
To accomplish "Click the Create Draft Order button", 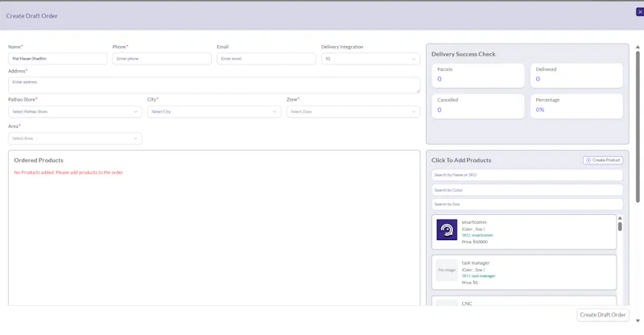I will click(x=602, y=315).
